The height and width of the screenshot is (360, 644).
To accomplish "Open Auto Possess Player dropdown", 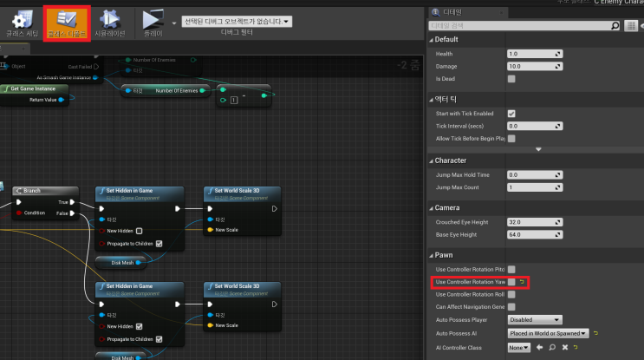I will tap(535, 320).
